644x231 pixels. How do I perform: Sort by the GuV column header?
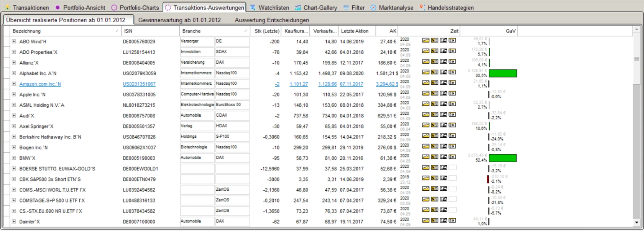pyautogui.click(x=488, y=31)
